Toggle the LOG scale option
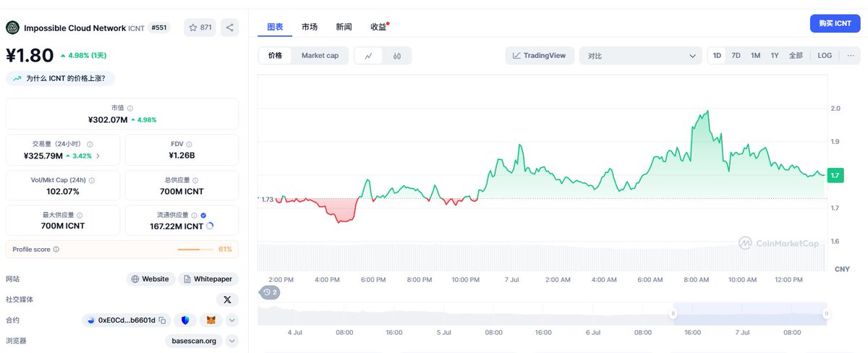Viewport: 868px width, 353px height. tap(825, 56)
